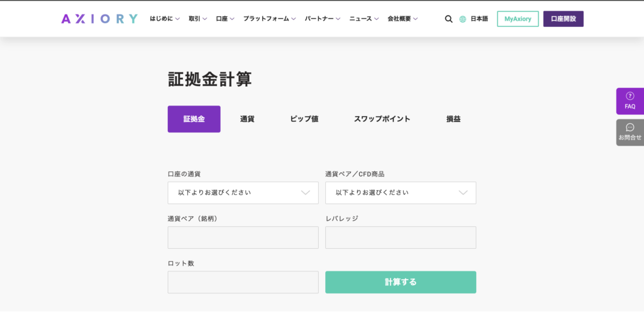Open the 会社概要 menu
The height and width of the screenshot is (316, 644).
[402, 19]
